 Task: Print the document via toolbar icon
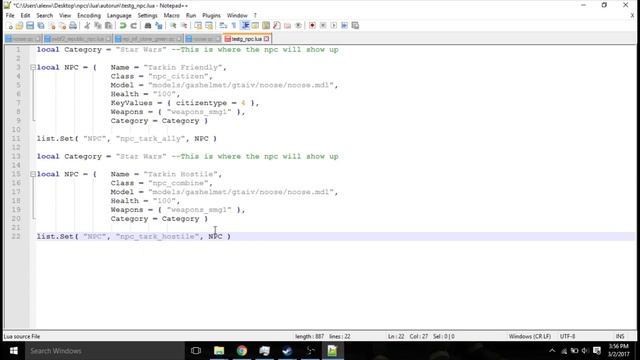[x=73, y=26]
